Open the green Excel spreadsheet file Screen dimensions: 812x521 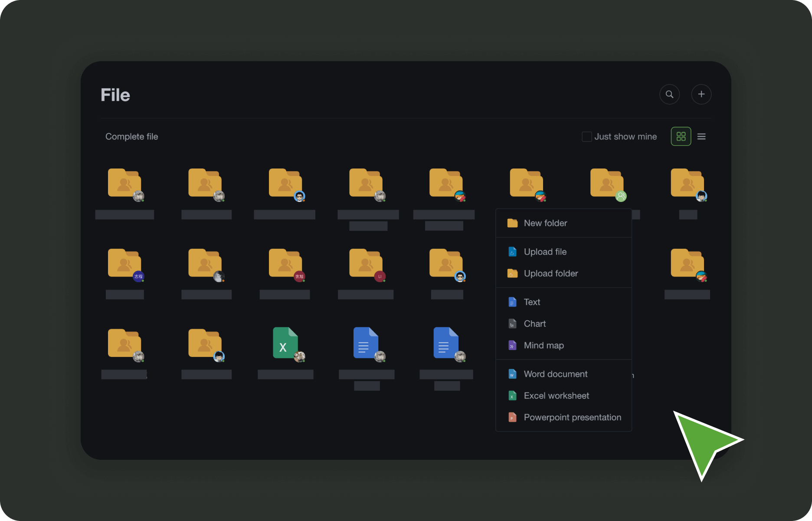pyautogui.click(x=285, y=343)
